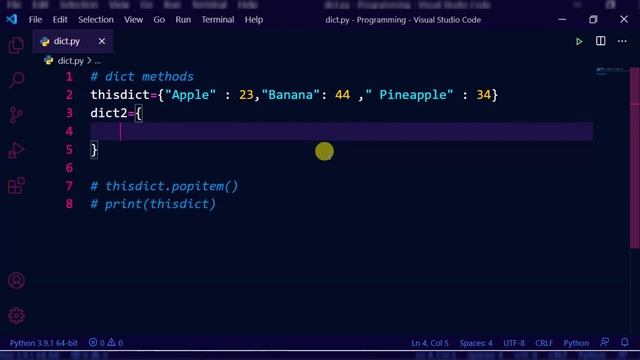Click " Pineapple" string in line 2

pos(409,95)
